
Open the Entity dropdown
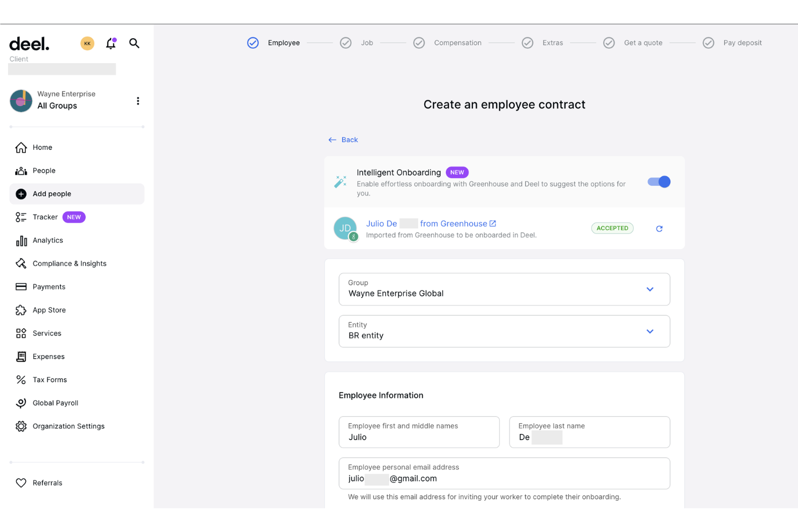650,331
